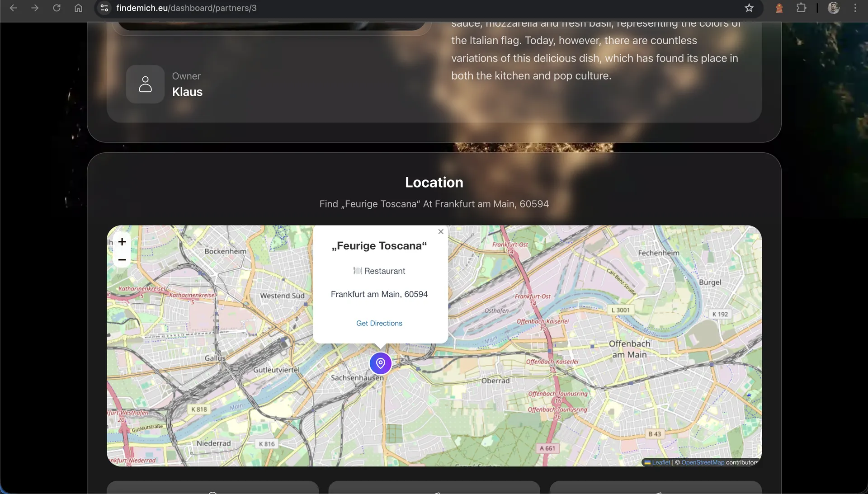
Task: Click the "K 816" road shield
Action: pyautogui.click(x=267, y=444)
